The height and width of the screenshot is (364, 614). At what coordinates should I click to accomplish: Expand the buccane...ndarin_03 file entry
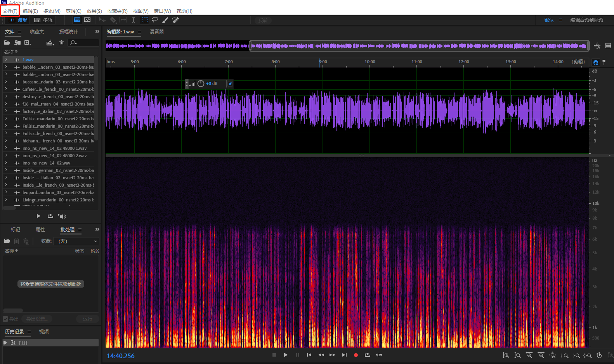[x=6, y=82]
